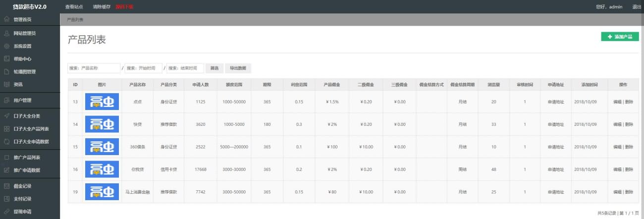Click the 产品名称 column header
Image resolution: width=644 pixels, height=219 pixels.
pyautogui.click(x=137, y=85)
